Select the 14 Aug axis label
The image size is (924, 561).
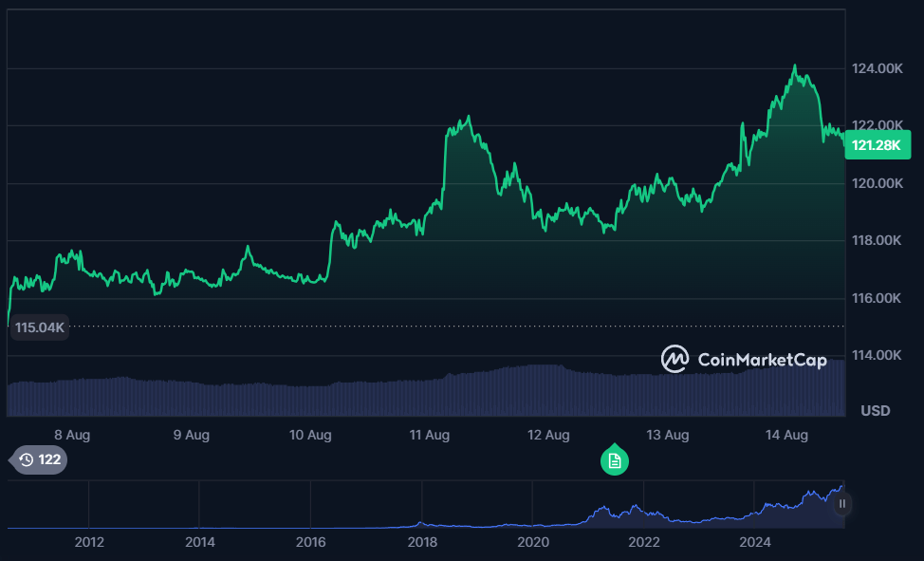coord(787,434)
